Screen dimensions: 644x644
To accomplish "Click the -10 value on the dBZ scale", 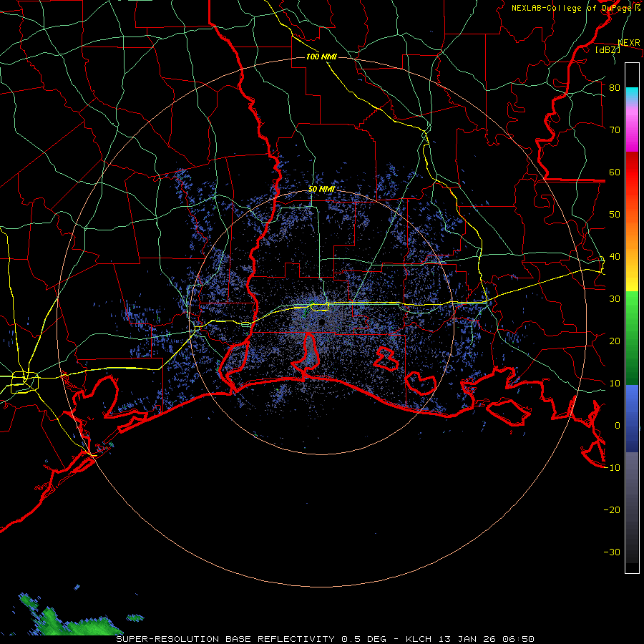I will coord(612,468).
